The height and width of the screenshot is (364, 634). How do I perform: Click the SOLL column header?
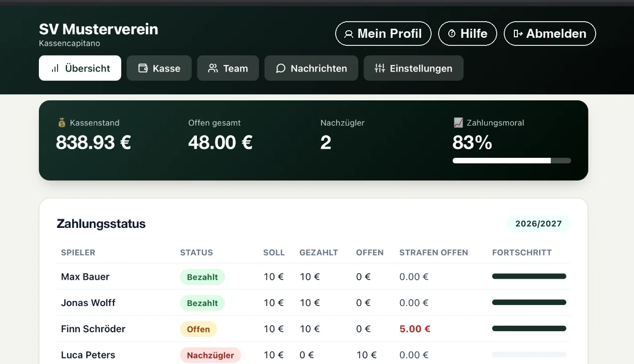click(274, 253)
